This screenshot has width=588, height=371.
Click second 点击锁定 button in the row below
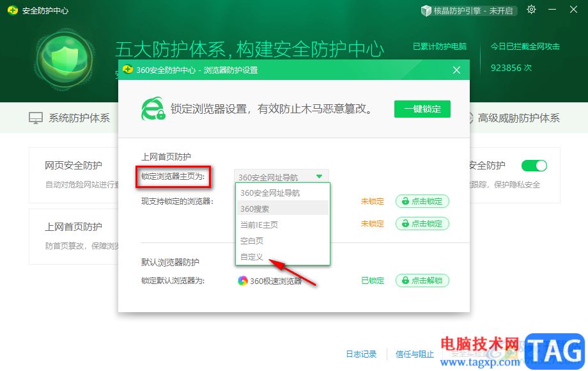click(422, 224)
